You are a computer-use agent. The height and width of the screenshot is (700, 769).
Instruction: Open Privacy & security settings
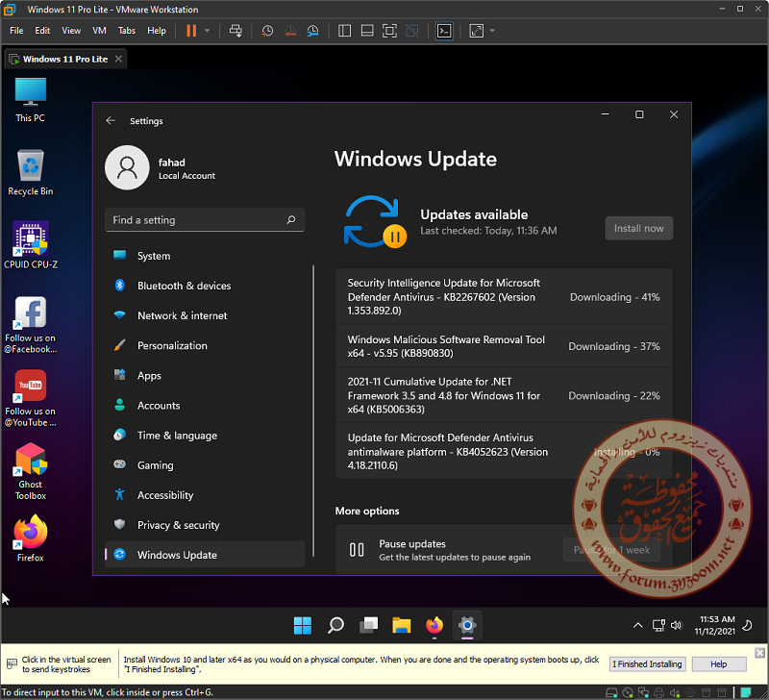[205, 525]
